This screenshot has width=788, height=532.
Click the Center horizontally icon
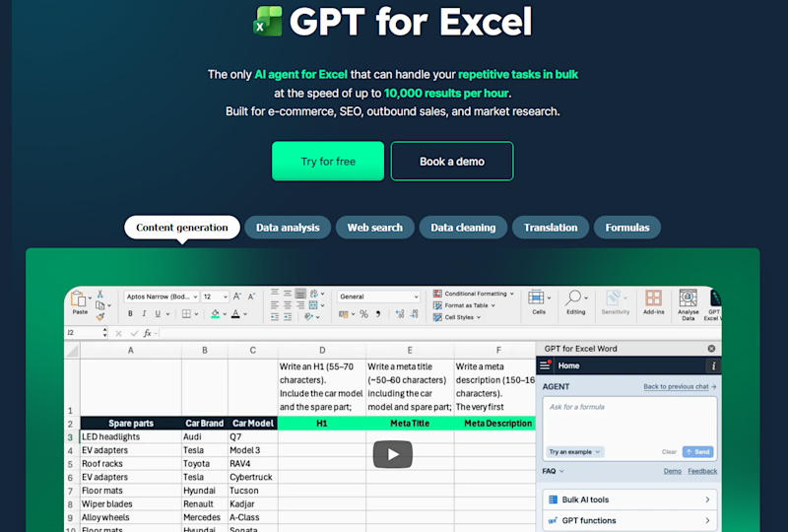pos(288,304)
